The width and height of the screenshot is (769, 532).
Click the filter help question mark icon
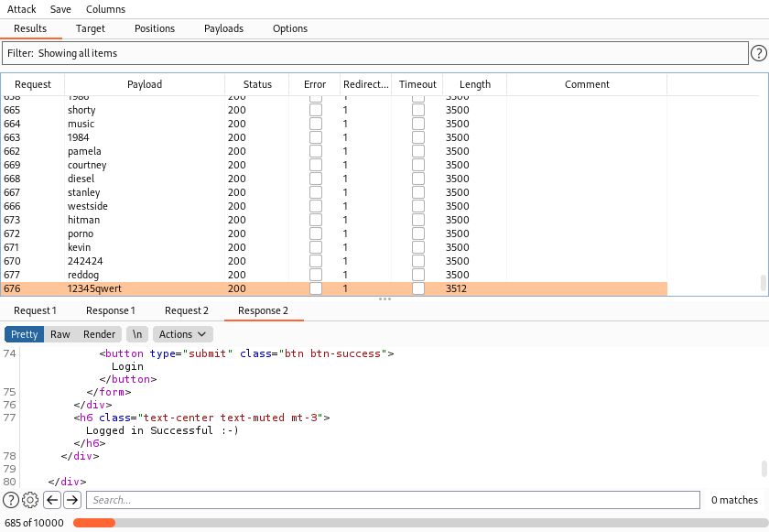758,53
